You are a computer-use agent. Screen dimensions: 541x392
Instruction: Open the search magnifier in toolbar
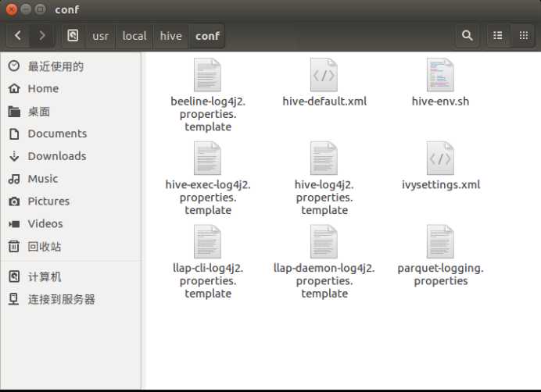pyautogui.click(x=468, y=35)
